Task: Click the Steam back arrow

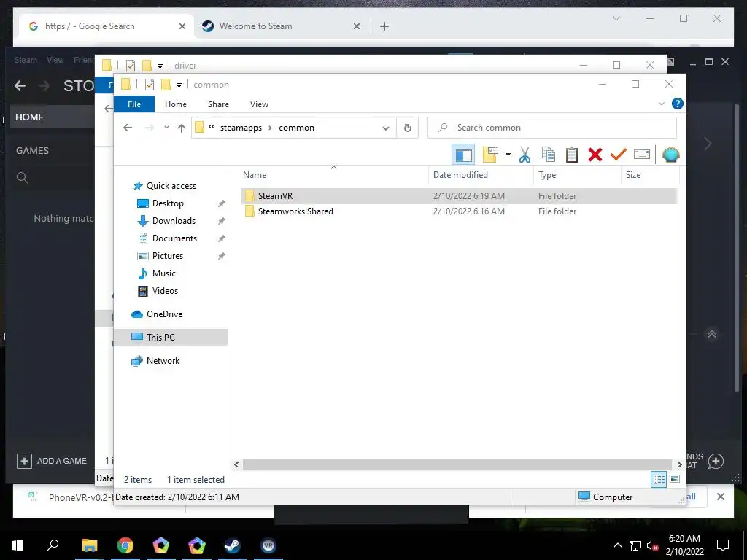Action: click(x=20, y=86)
